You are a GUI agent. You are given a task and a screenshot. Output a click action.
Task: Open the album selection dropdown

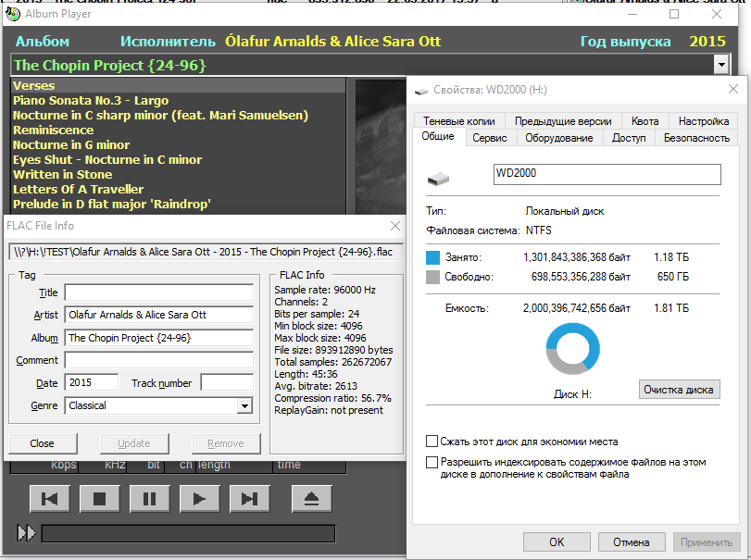(x=721, y=65)
